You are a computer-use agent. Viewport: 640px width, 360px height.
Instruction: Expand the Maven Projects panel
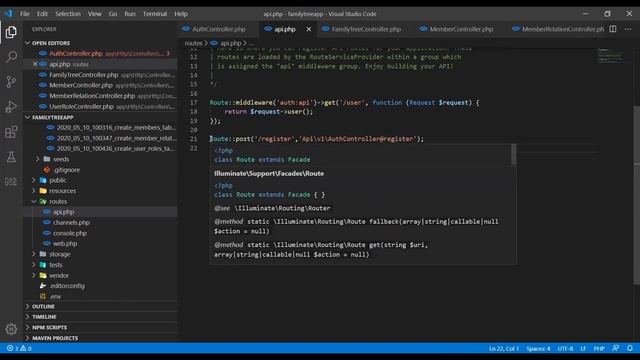pyautogui.click(x=55, y=338)
